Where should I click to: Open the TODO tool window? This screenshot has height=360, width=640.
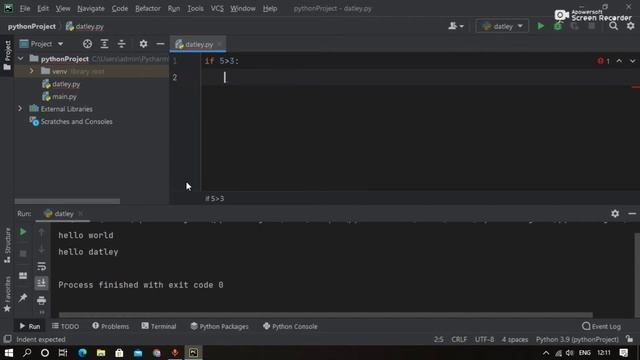tap(65, 326)
